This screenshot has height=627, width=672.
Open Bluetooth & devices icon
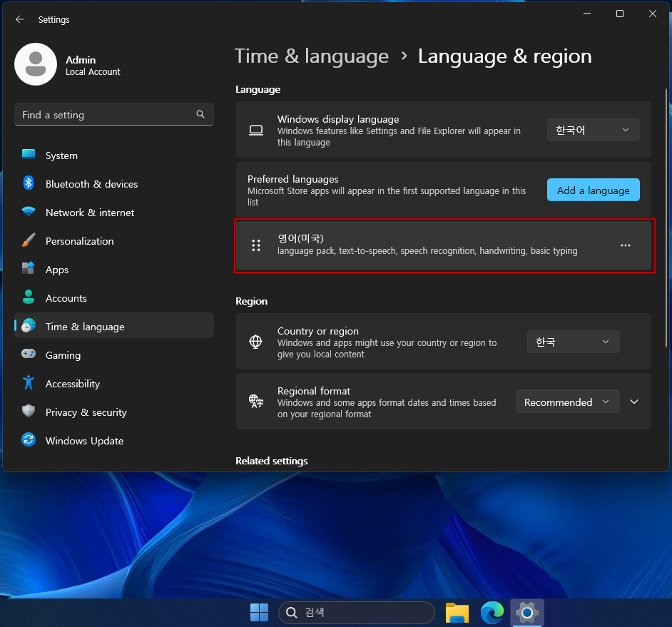tap(29, 183)
